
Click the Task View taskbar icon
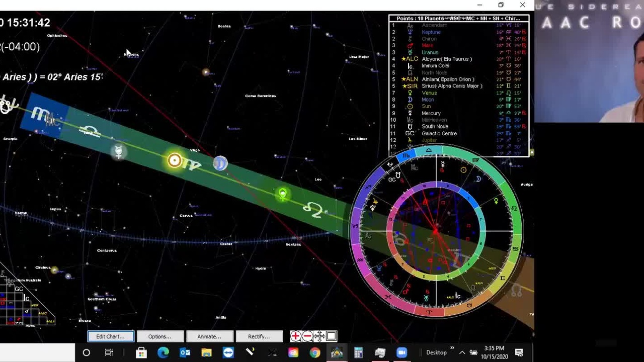click(109, 352)
